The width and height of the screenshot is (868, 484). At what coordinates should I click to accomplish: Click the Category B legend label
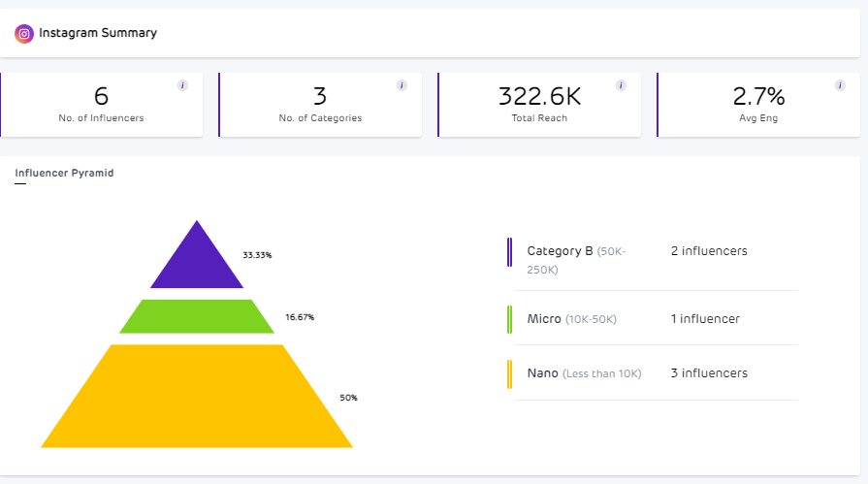click(x=560, y=251)
